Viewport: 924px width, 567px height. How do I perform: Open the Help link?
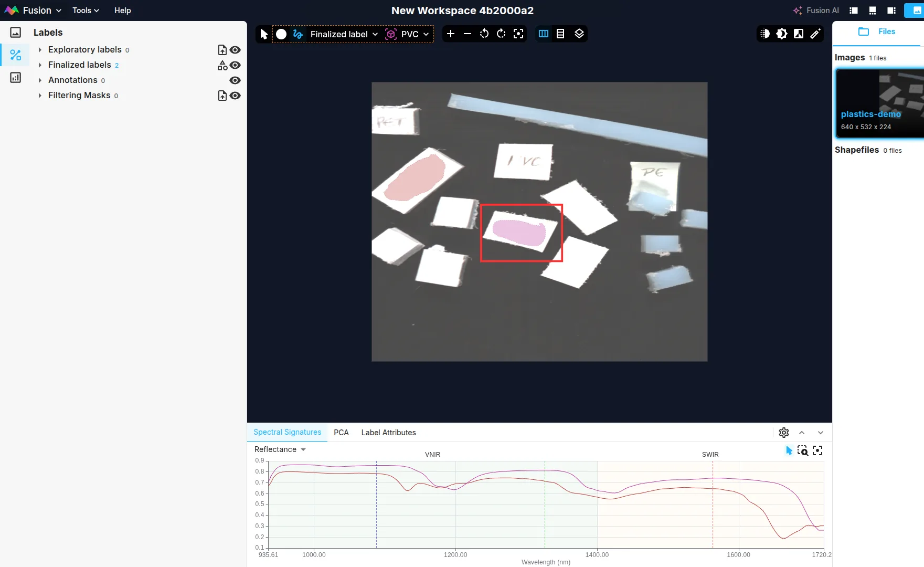[123, 10]
